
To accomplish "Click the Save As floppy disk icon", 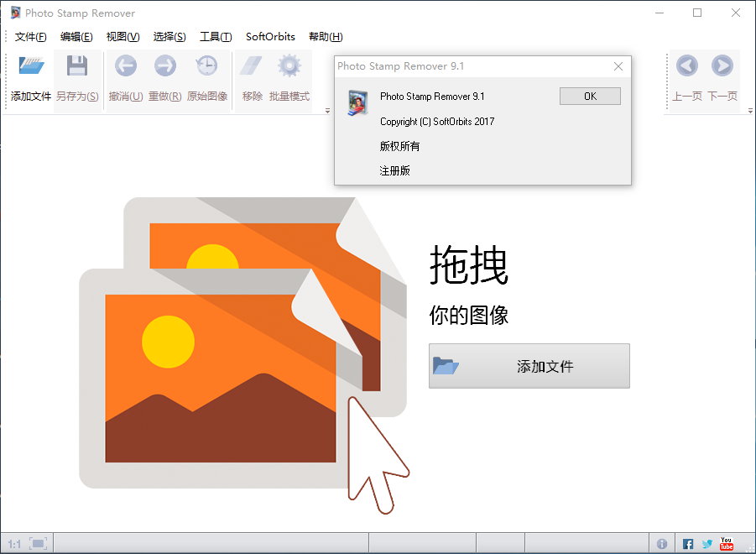I will (x=77, y=65).
